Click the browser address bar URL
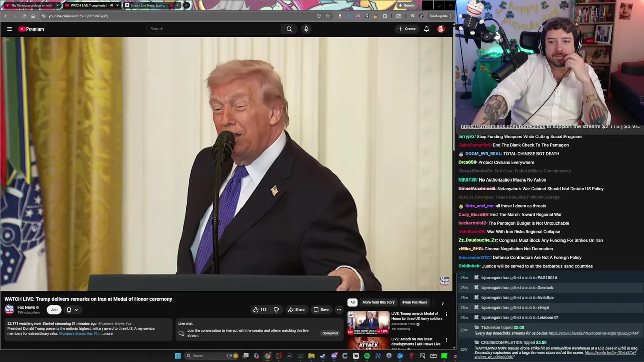This screenshot has width=644, height=362. 78,16
